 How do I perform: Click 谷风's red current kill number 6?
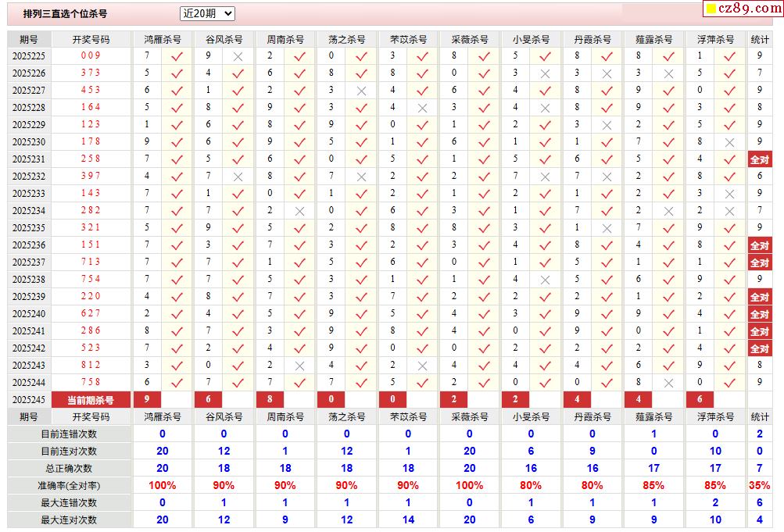[208, 399]
